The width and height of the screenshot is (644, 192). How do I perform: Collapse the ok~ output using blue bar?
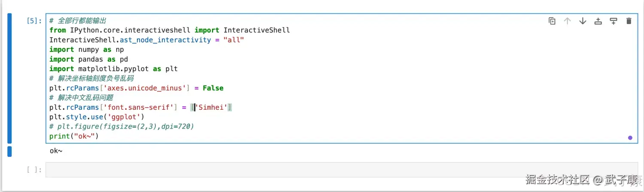pyautogui.click(x=9, y=151)
